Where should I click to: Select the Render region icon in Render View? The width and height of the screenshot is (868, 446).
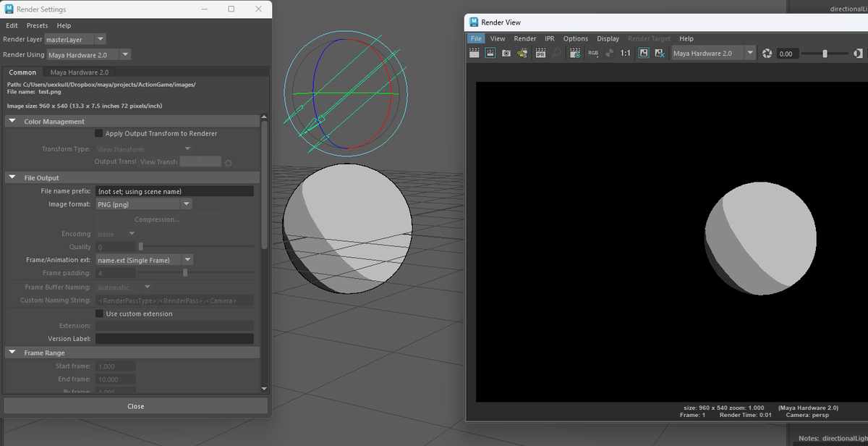(490, 53)
